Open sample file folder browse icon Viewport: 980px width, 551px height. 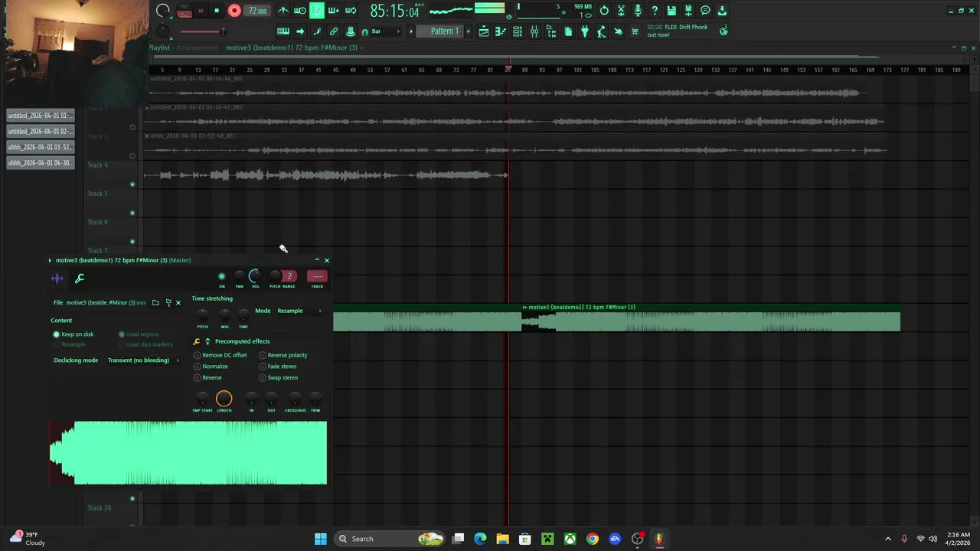click(155, 302)
